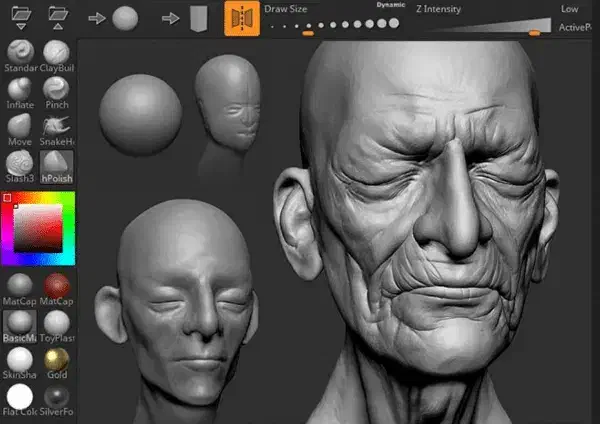Select the SnakeHook brush

coord(56,126)
